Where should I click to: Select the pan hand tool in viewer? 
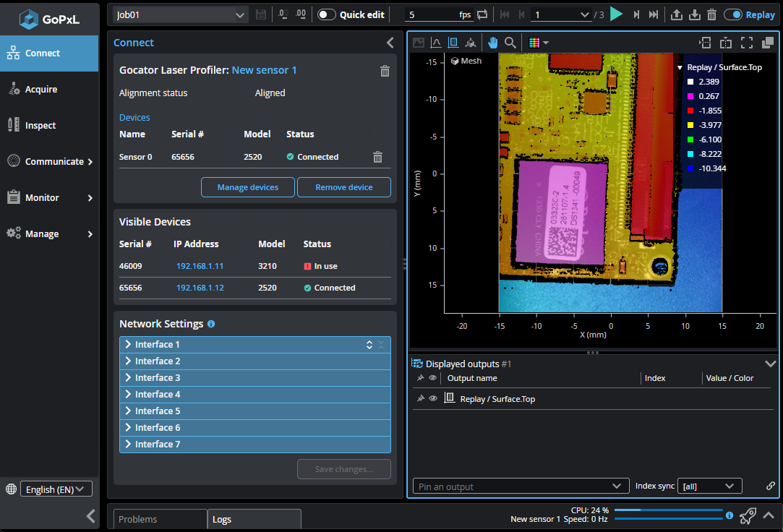pyautogui.click(x=493, y=43)
